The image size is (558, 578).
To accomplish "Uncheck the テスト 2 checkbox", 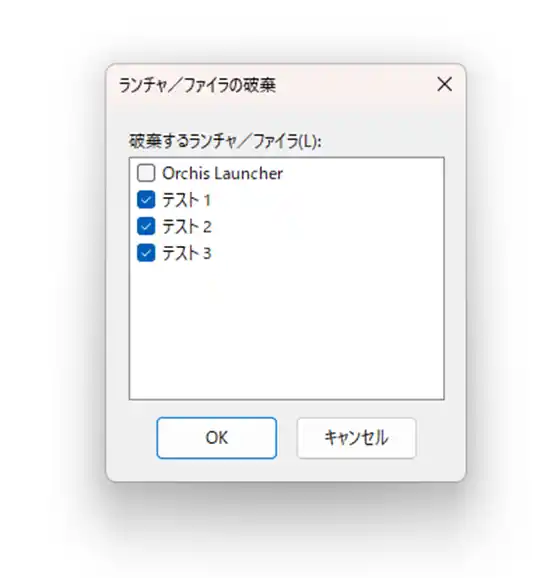I will click(x=146, y=226).
